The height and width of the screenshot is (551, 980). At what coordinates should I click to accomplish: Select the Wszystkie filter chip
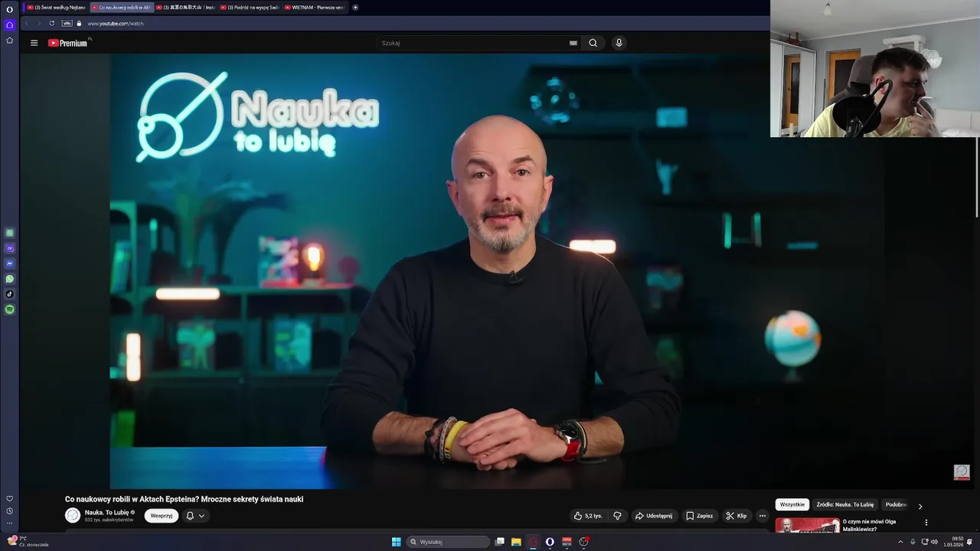click(x=792, y=505)
